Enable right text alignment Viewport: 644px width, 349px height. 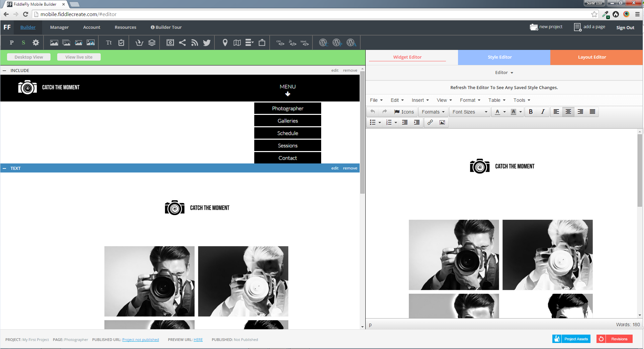pyautogui.click(x=580, y=112)
